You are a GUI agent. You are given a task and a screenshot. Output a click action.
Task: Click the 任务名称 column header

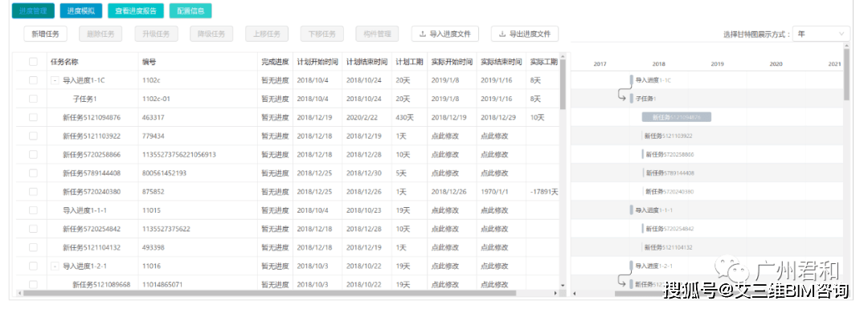click(64, 62)
